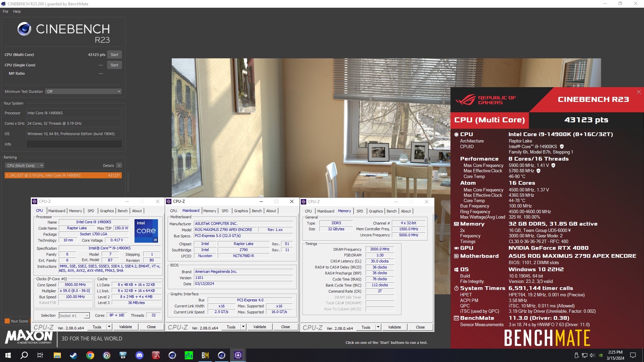
Task: Open the NVIDIA tray icon
Action: point(601,355)
